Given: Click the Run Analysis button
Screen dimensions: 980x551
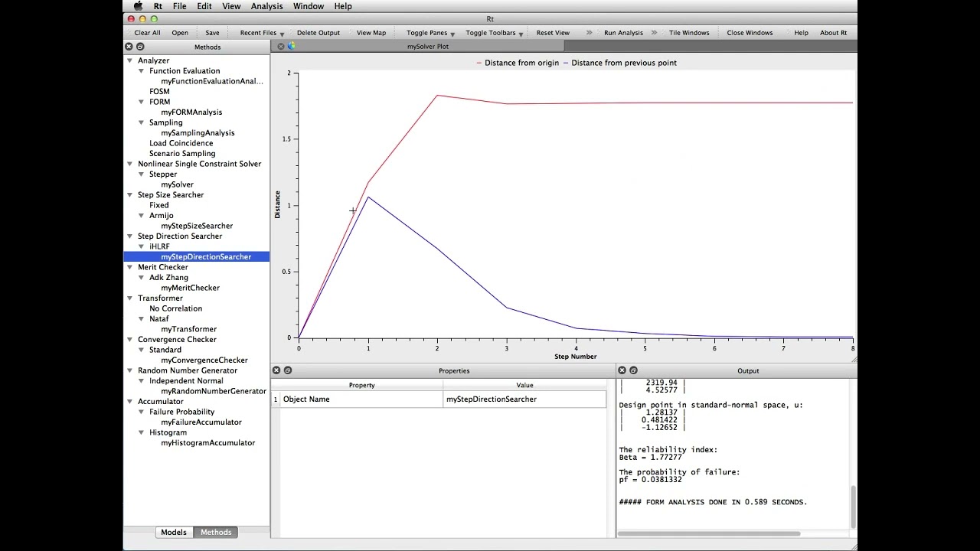Looking at the screenshot, I should [623, 33].
